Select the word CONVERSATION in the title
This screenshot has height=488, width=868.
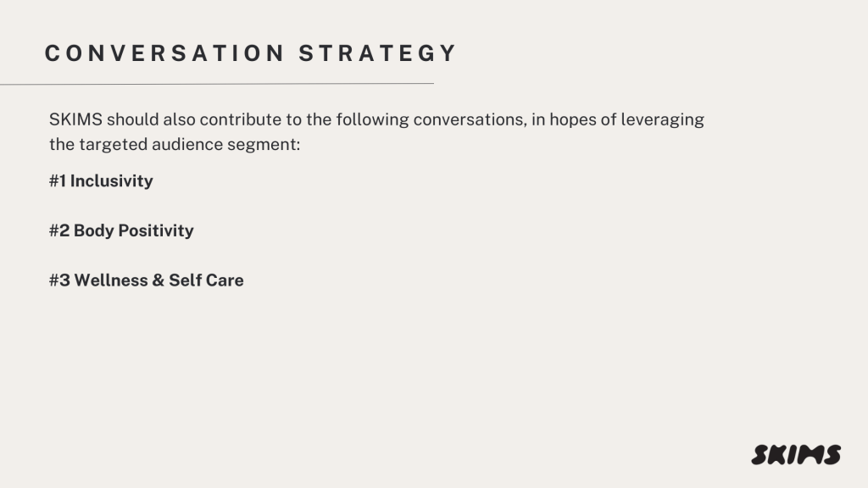click(x=164, y=53)
